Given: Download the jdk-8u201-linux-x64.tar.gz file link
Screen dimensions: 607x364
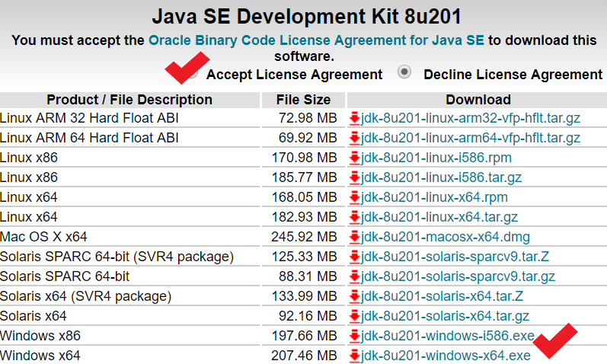Looking at the screenshot, I should click(x=439, y=217).
